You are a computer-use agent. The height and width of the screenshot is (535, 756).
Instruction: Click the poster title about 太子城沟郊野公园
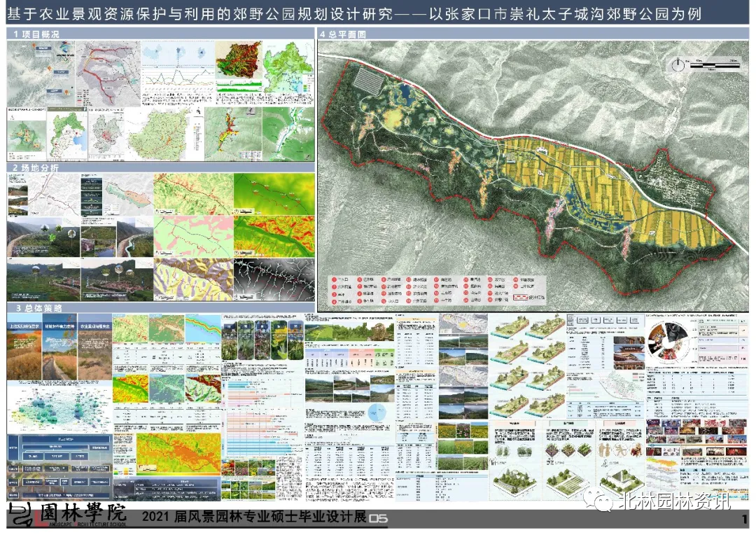pyautogui.click(x=354, y=13)
